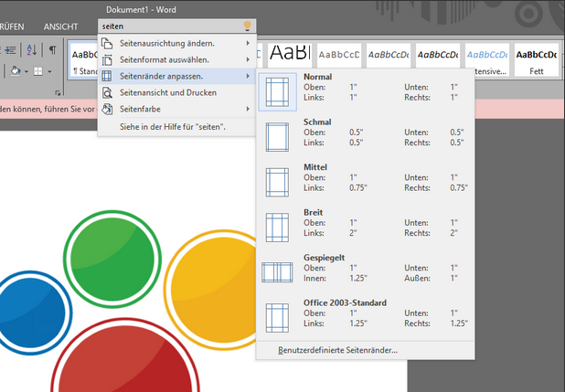
Task: Choose the Mittel margin preset icon
Action: (277, 183)
